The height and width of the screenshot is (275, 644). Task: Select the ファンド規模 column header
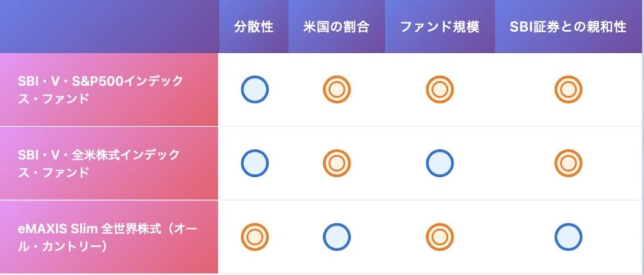[440, 26]
